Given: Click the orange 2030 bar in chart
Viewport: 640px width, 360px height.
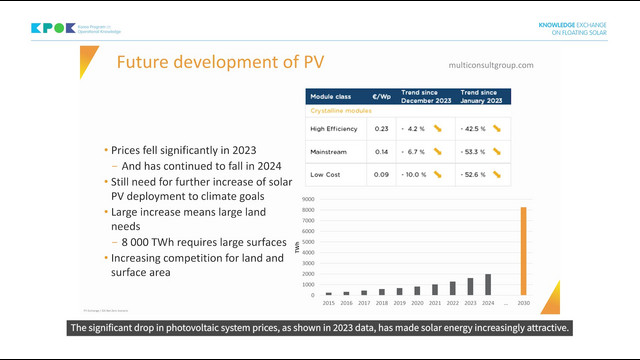Looking at the screenshot, I should (523, 251).
